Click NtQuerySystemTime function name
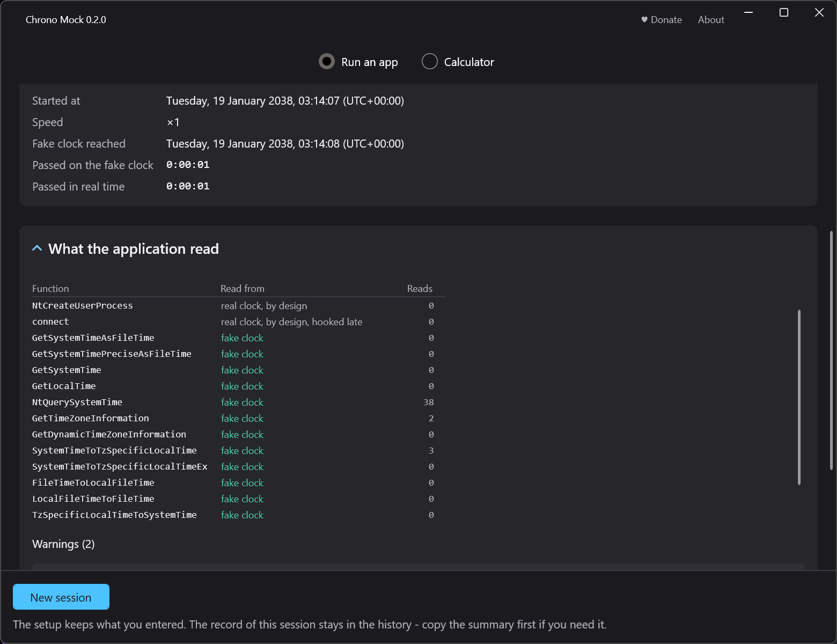 (x=77, y=402)
